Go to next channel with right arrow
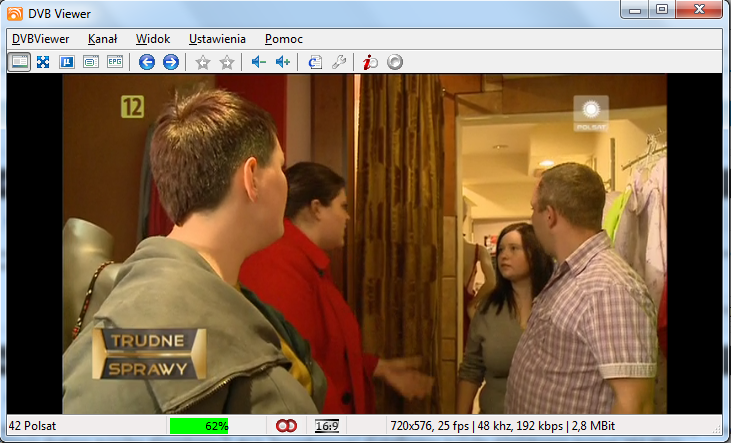 click(x=171, y=62)
